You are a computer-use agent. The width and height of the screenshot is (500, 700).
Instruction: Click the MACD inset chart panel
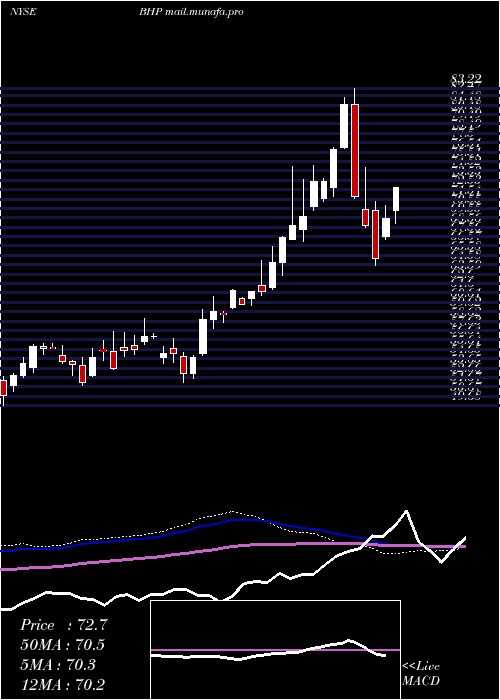(x=275, y=650)
